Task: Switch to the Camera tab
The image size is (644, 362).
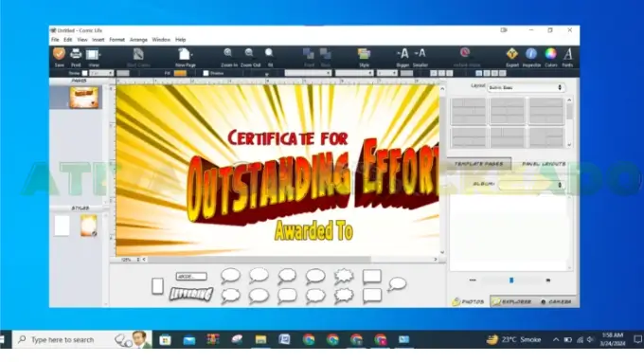Action: [556, 302]
